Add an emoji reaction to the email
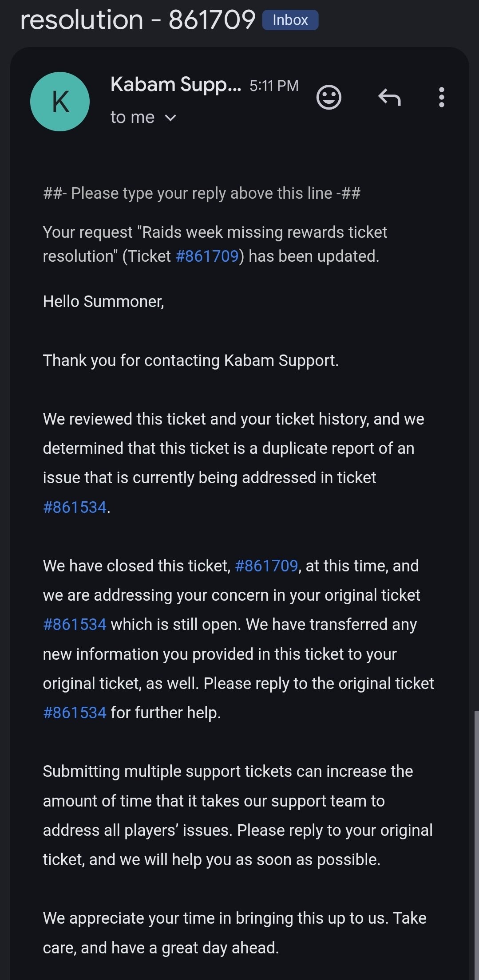 tap(329, 97)
